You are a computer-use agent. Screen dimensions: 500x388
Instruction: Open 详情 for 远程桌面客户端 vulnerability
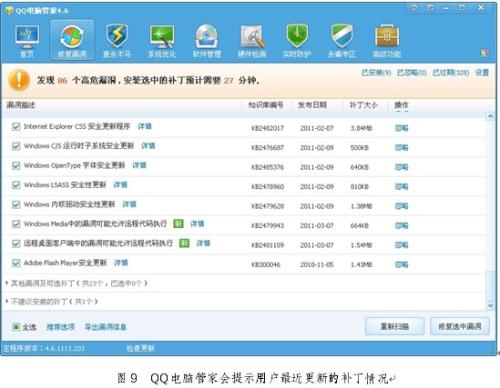(203, 243)
